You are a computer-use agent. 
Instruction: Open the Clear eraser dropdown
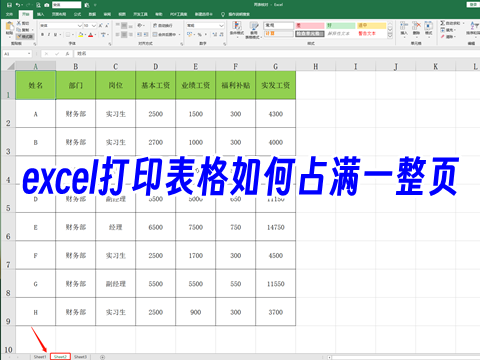pyautogui.click(x=447, y=36)
